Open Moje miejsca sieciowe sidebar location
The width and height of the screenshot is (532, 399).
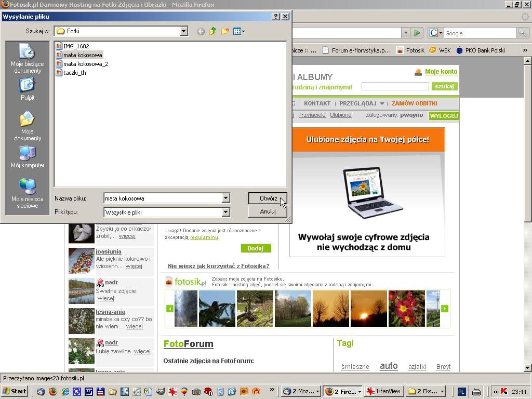pos(27,193)
